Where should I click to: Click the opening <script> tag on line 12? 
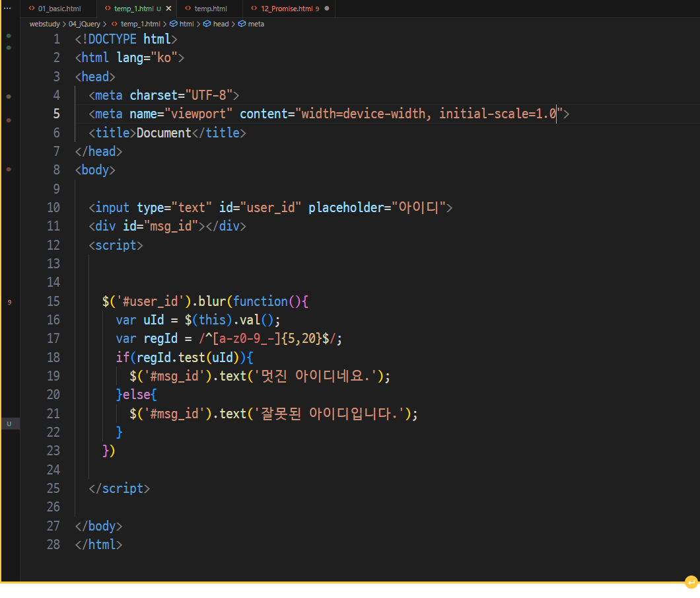[x=116, y=245]
